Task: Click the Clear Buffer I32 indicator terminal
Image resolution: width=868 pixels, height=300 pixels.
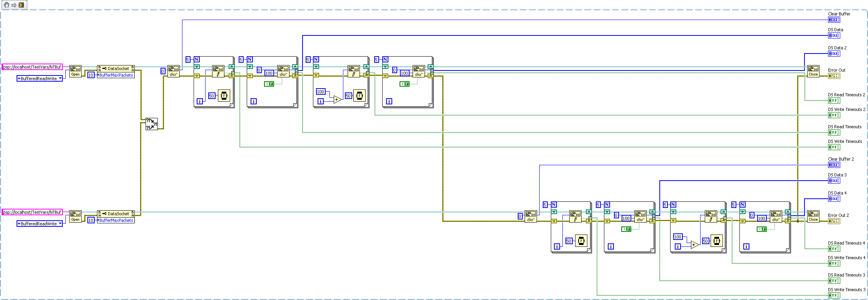Action: coord(834,20)
